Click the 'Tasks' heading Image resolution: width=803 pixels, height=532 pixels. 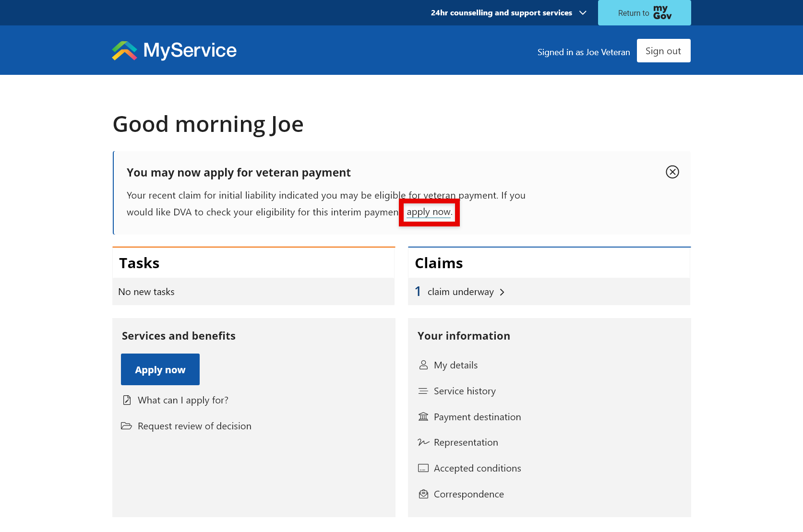[139, 263]
